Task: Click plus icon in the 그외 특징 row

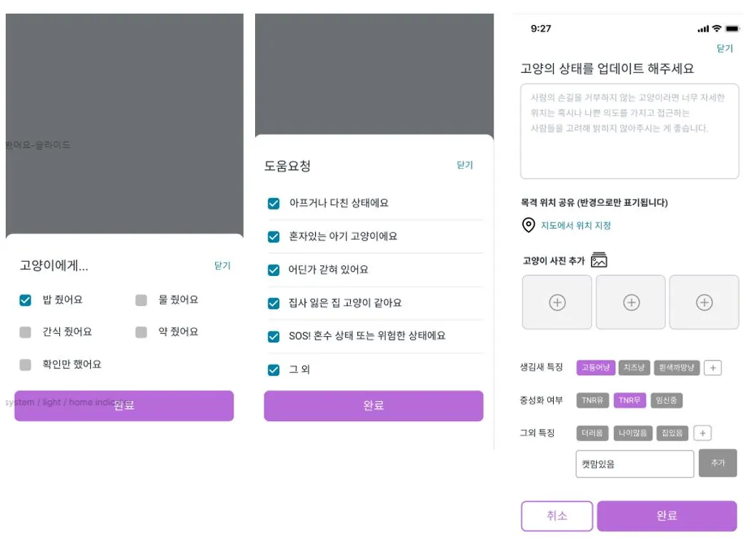Action: (x=702, y=433)
